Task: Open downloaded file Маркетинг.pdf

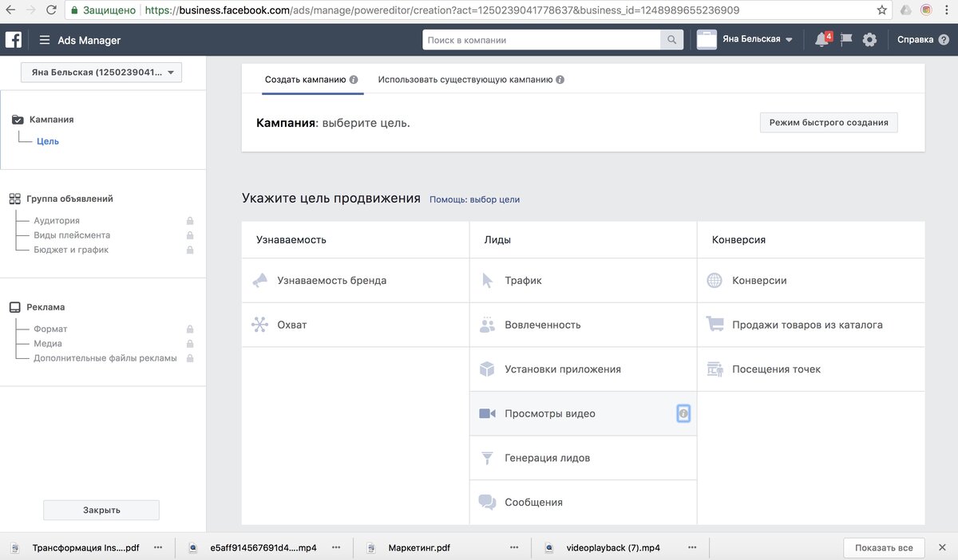Action: click(x=419, y=548)
